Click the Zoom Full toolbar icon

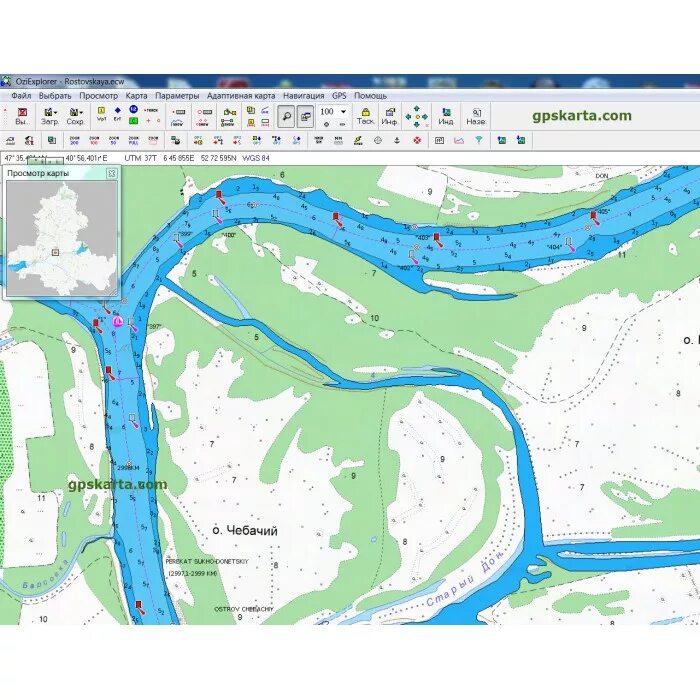click(x=133, y=140)
